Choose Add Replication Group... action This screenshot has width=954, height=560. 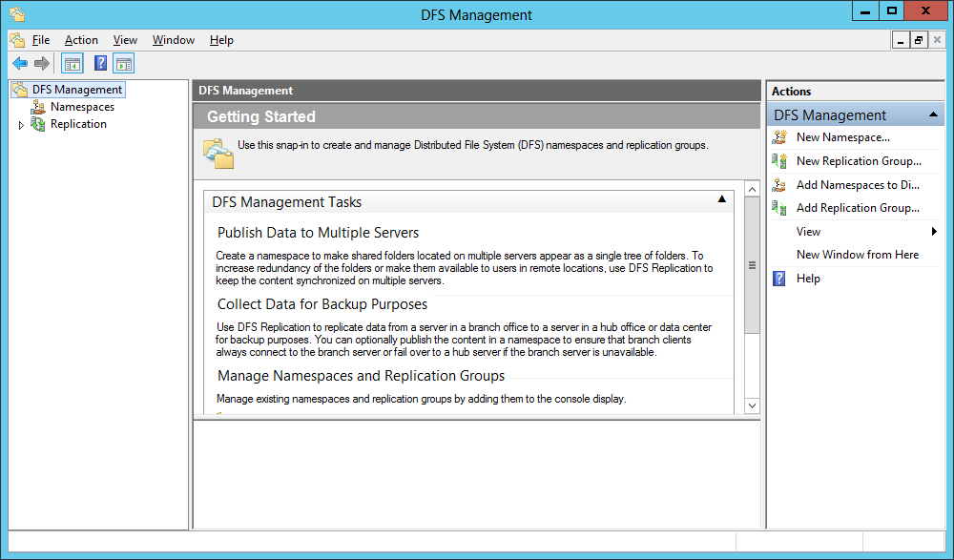point(858,208)
